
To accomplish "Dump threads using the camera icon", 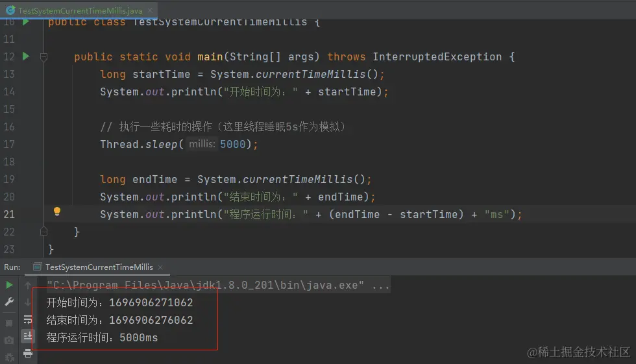I will pyautogui.click(x=9, y=340).
